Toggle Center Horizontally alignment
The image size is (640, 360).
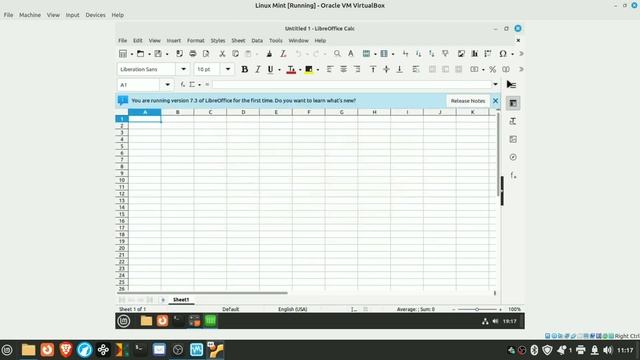click(344, 69)
